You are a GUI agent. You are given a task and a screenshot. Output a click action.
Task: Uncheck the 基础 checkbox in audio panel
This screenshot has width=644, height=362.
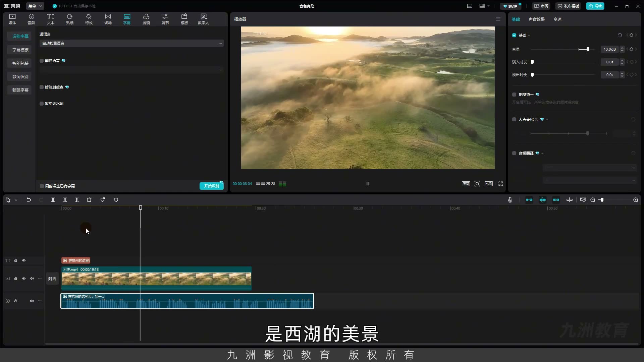[x=514, y=35]
